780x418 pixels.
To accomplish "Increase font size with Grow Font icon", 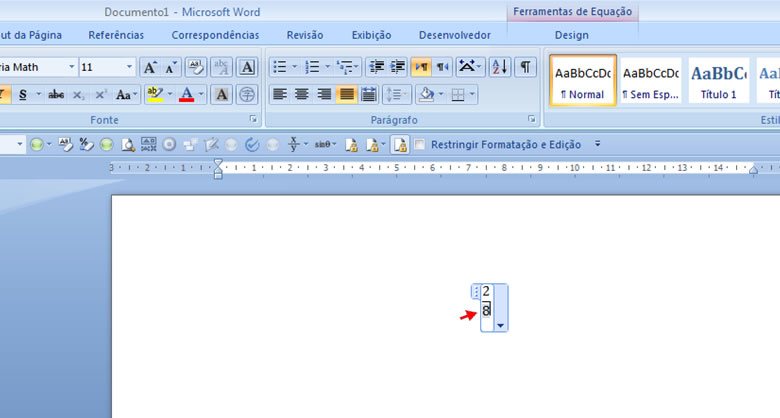I will click(150, 67).
